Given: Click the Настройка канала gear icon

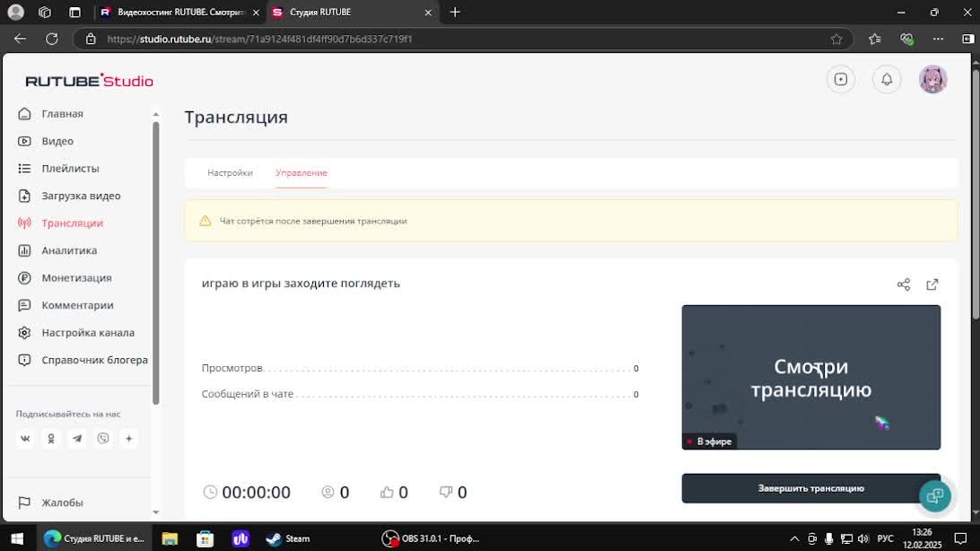Looking at the screenshot, I should (24, 333).
